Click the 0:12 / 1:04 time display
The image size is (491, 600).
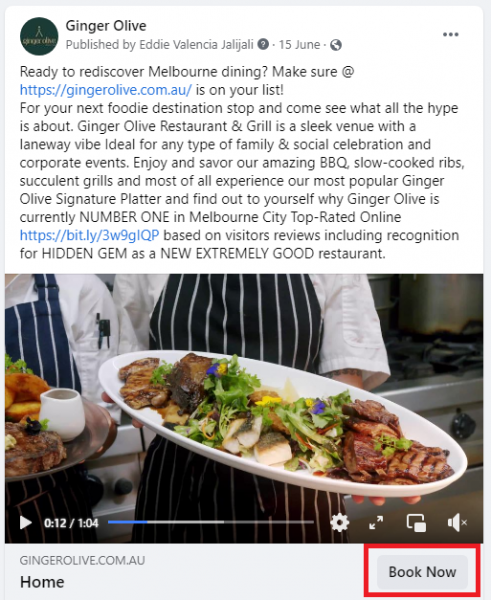click(x=72, y=523)
